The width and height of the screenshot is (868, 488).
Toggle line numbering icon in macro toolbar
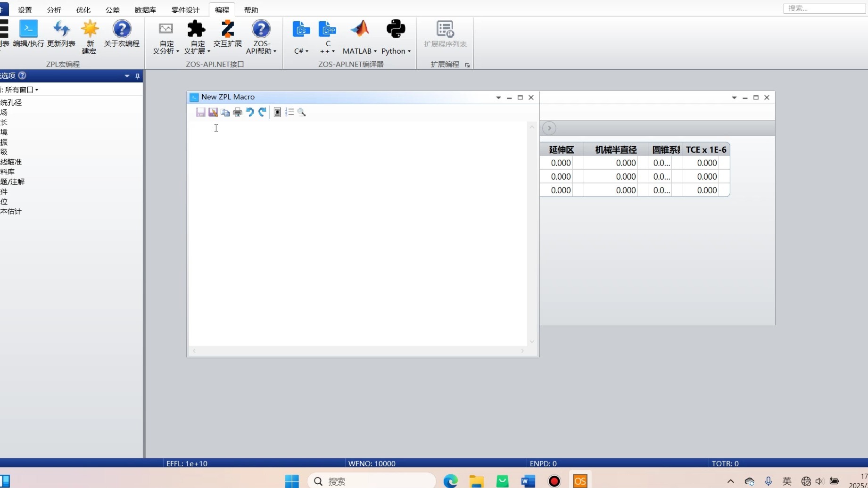(x=289, y=112)
